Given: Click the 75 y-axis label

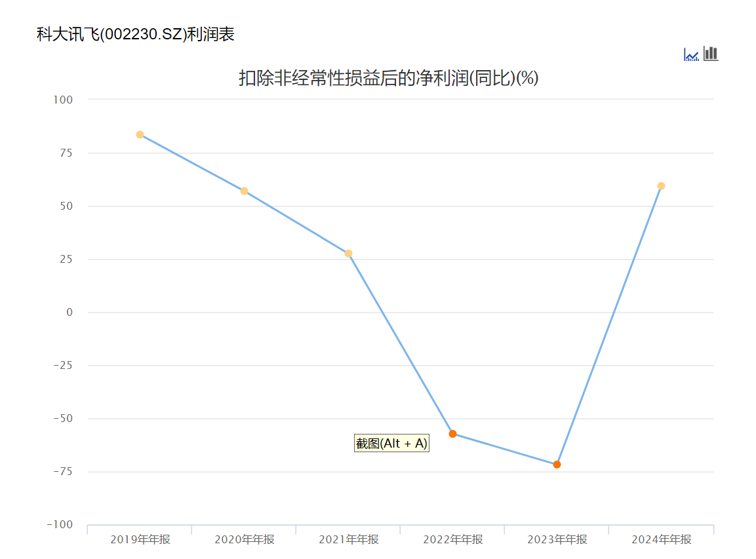Looking at the screenshot, I should tap(66, 153).
